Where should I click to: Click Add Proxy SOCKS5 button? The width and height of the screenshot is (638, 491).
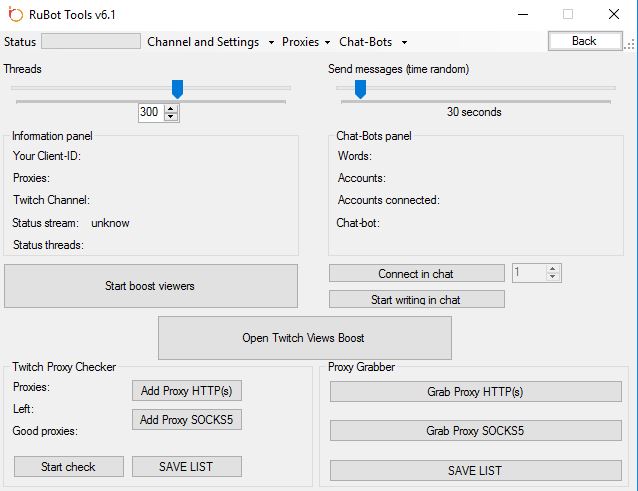tap(187, 420)
